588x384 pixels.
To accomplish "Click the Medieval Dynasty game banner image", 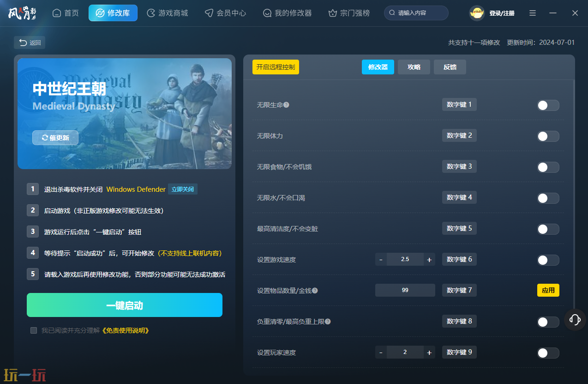I will pos(125,114).
